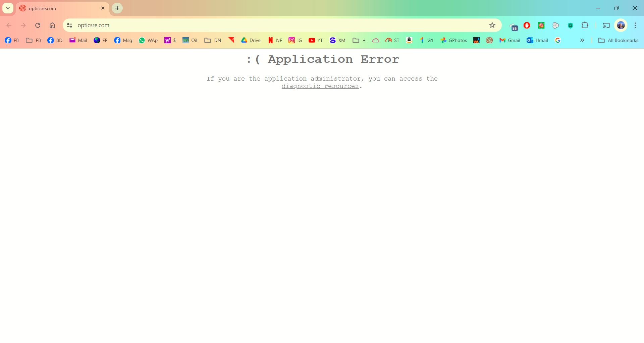The width and height of the screenshot is (644, 343).
Task: Open the Google Drive bookmark
Action: [x=251, y=40]
